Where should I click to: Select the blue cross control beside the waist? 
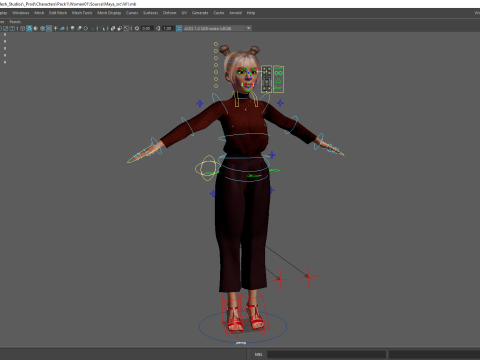tap(272, 155)
